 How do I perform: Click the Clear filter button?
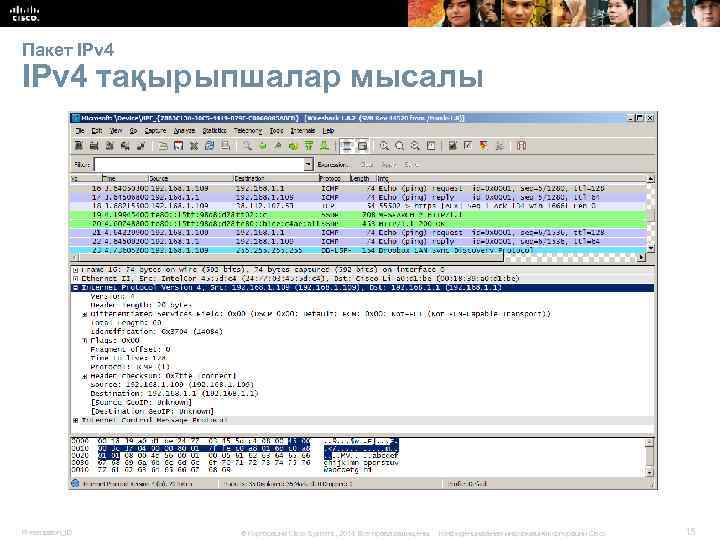(x=366, y=164)
